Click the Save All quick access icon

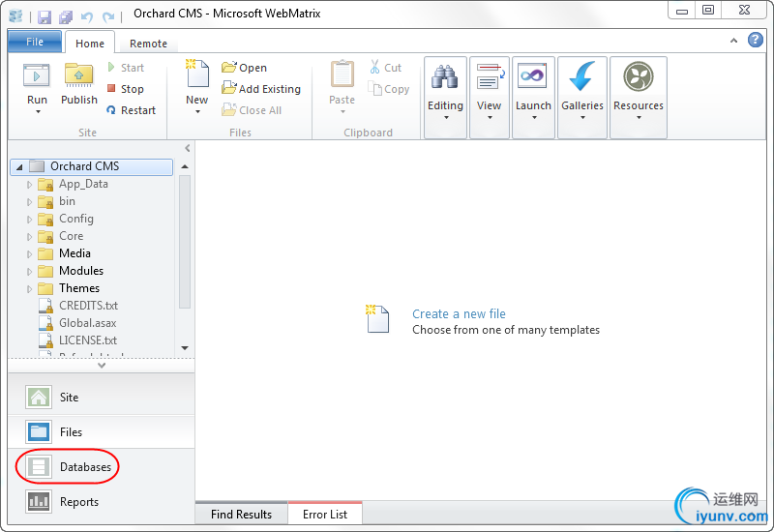66,17
